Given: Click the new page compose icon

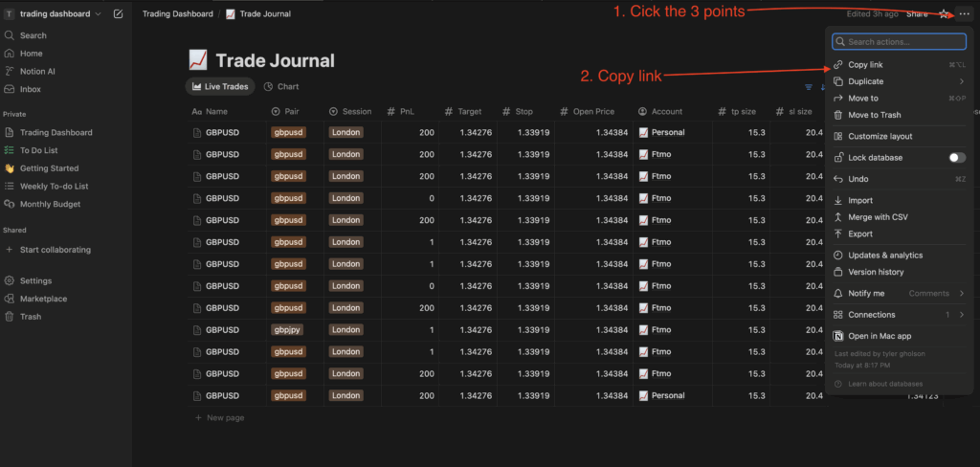Looking at the screenshot, I should [118, 14].
